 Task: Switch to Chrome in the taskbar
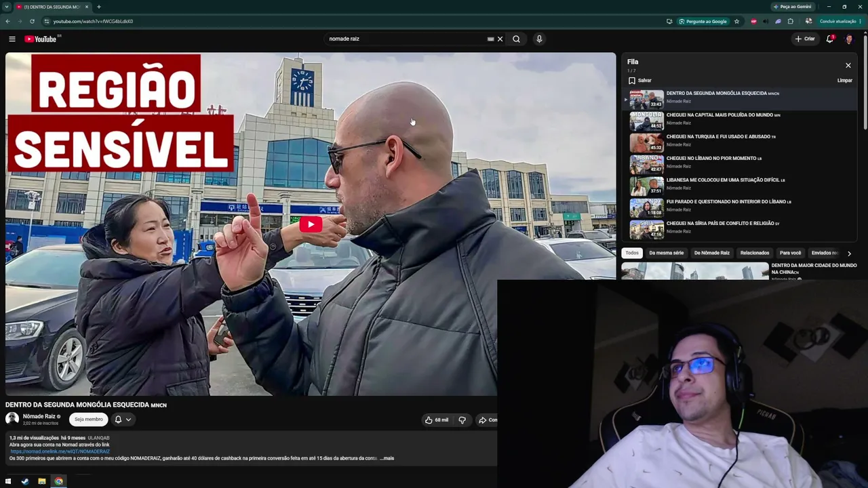(59, 481)
